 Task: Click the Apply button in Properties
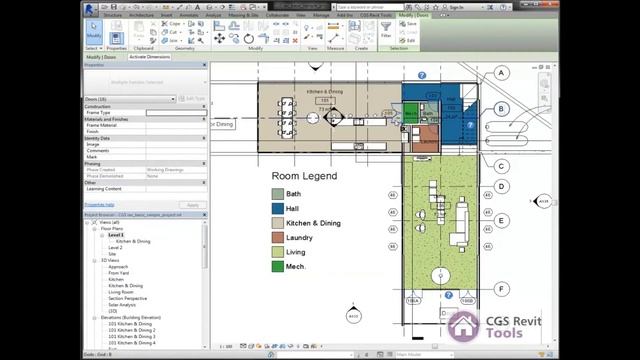point(193,205)
